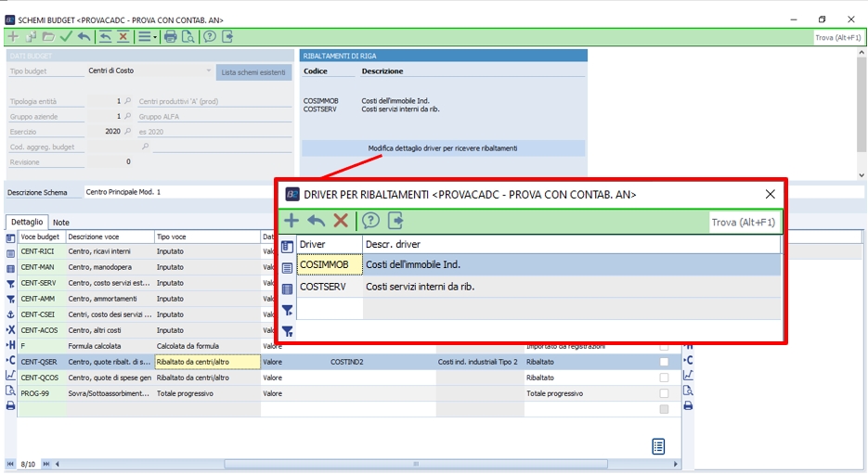The image size is (868, 474).
Task: Click the list document icon below the grid
Action: click(x=658, y=446)
